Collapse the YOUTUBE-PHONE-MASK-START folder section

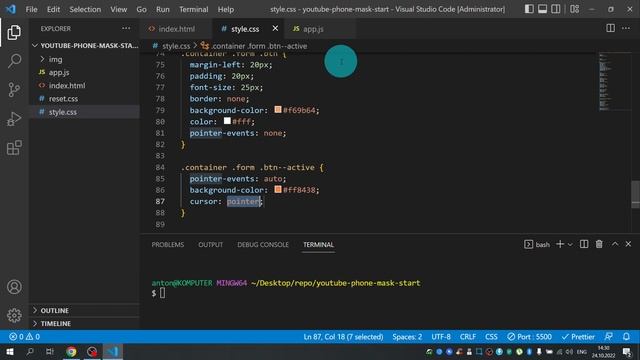click(x=84, y=46)
